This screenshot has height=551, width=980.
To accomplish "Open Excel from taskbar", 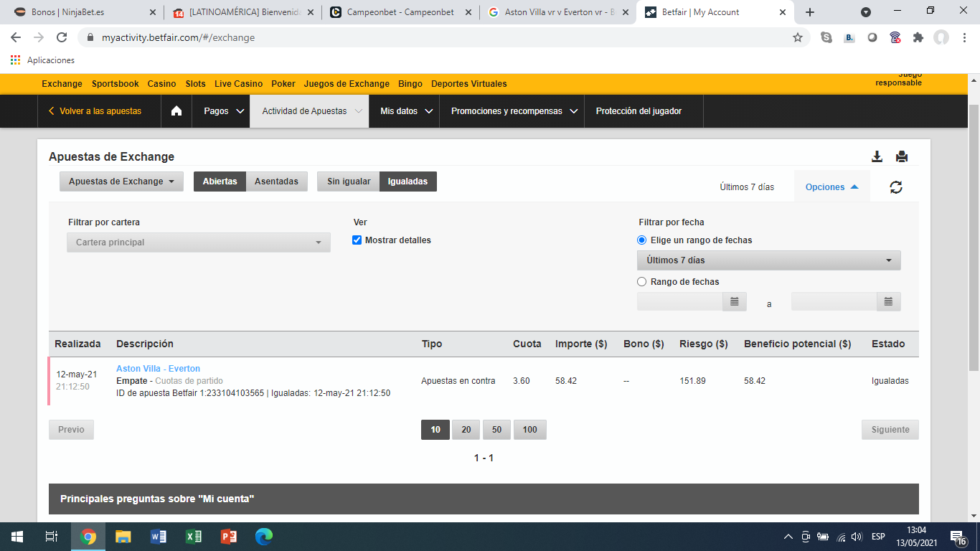I will point(194,537).
